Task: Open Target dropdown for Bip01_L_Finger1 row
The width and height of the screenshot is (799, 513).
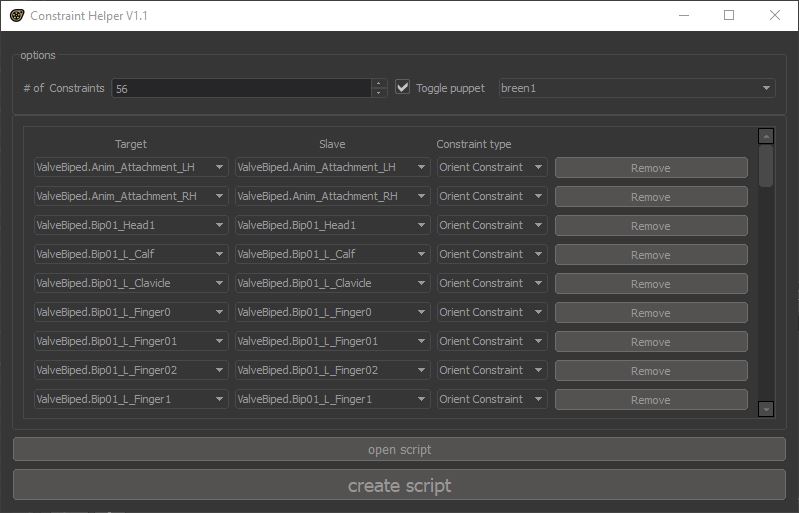Action: coord(130,399)
